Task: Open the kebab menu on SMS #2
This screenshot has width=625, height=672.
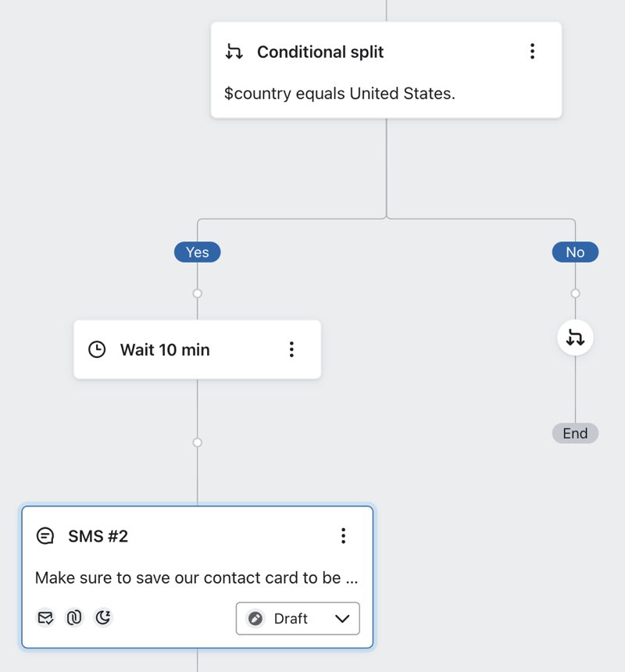Action: pyautogui.click(x=343, y=536)
